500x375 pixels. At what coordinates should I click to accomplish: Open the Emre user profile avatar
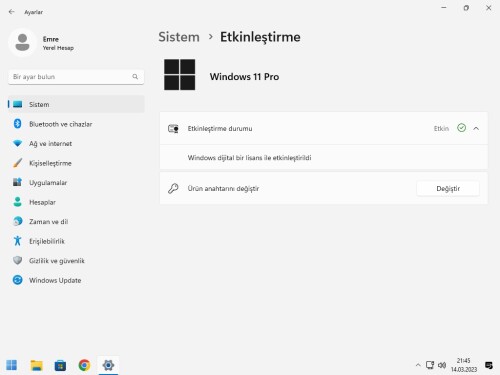22,43
